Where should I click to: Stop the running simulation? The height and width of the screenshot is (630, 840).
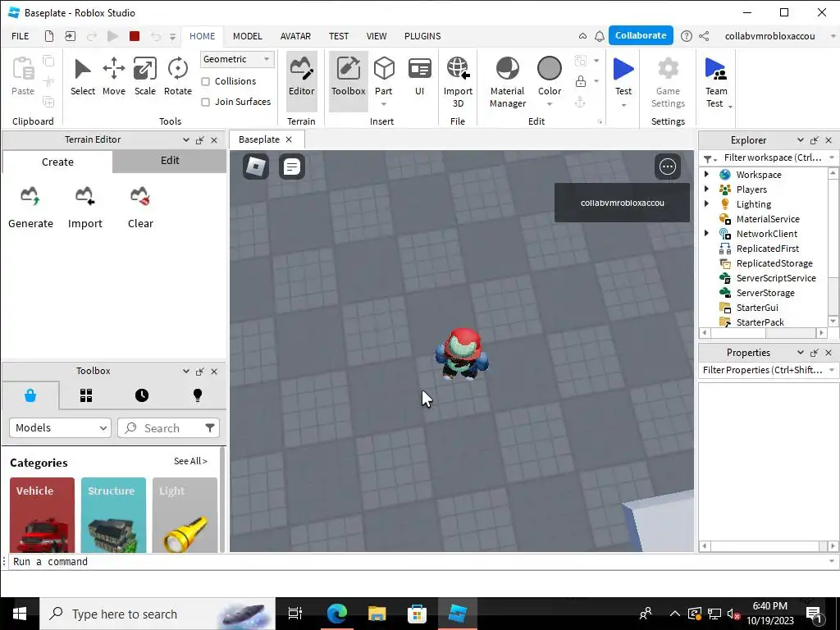click(135, 36)
